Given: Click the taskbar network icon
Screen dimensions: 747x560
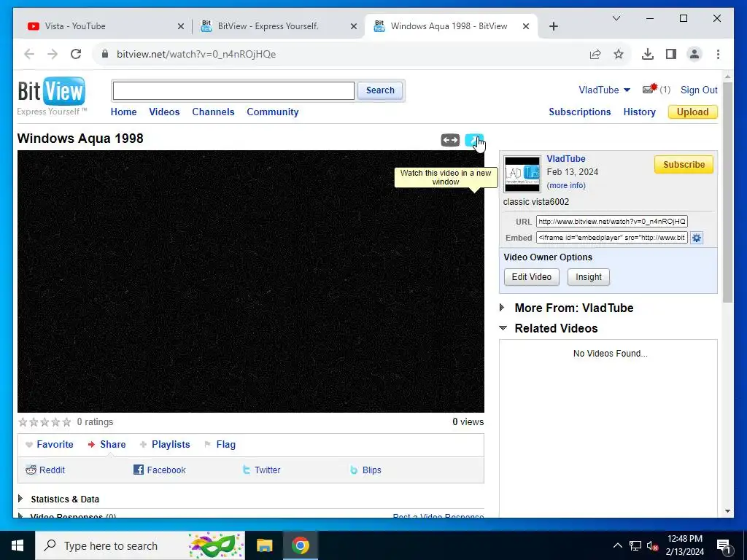Looking at the screenshot, I should [635, 545].
